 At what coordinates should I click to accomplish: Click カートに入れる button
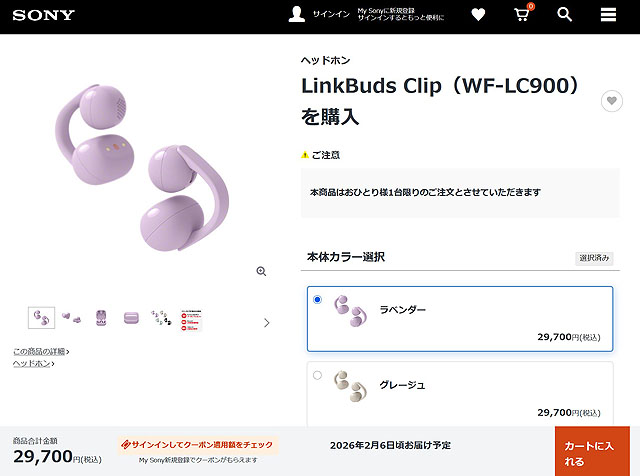tap(592, 451)
